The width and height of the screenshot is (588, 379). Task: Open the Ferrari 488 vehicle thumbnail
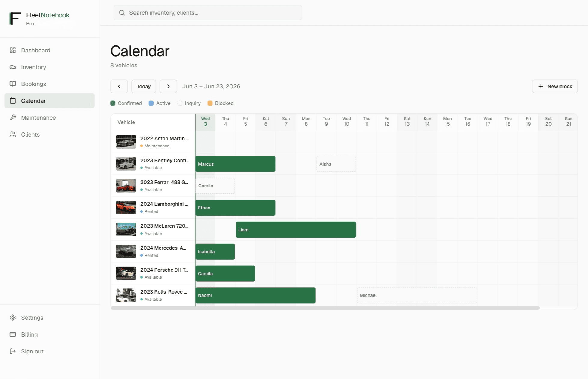[126, 186]
